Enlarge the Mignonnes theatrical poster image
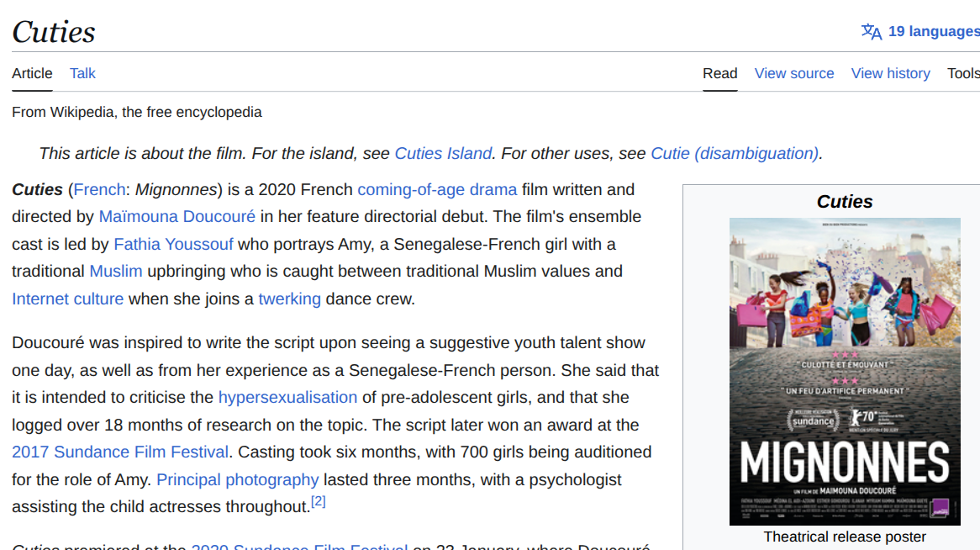This screenshot has height=550, width=980. [845, 371]
